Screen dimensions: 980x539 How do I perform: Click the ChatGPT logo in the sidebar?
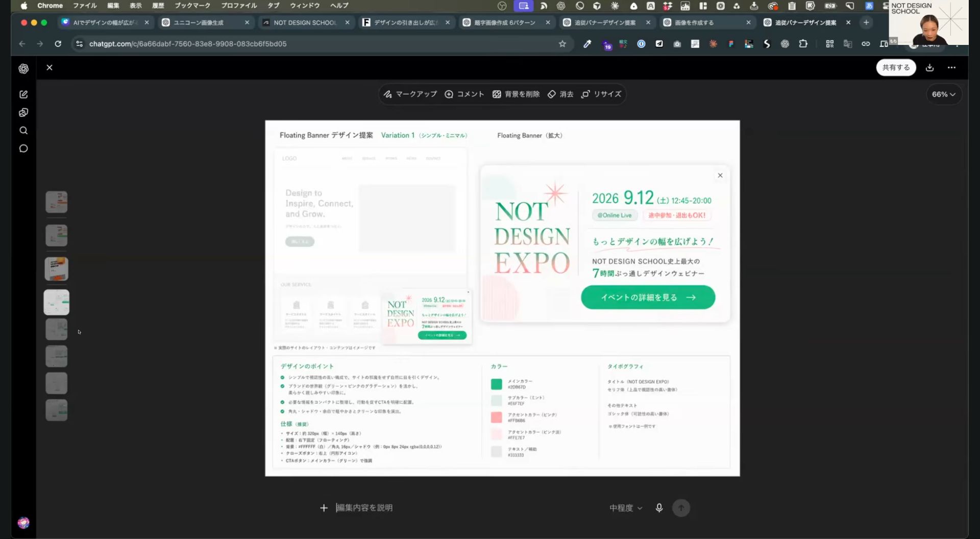pyautogui.click(x=23, y=68)
